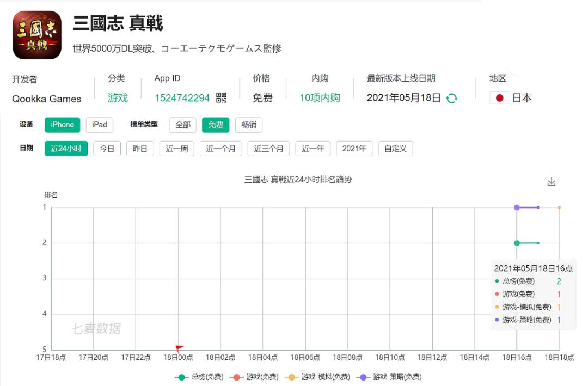Select 昨日 date range
Image resolution: width=588 pixels, height=386 pixels.
pyautogui.click(x=140, y=149)
